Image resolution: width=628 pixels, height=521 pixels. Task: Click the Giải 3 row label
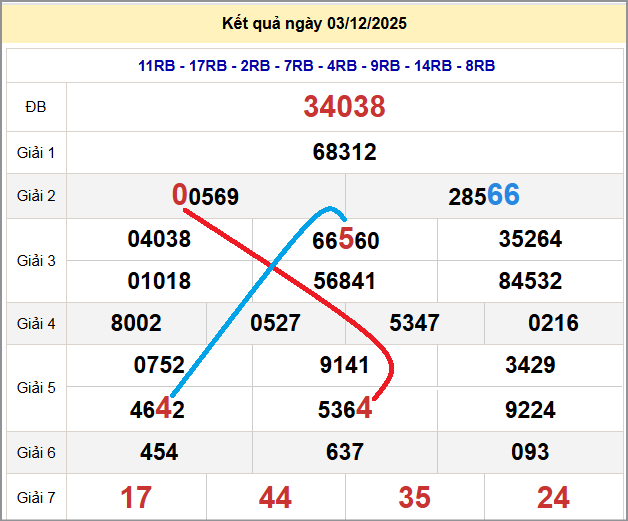(x=36, y=261)
